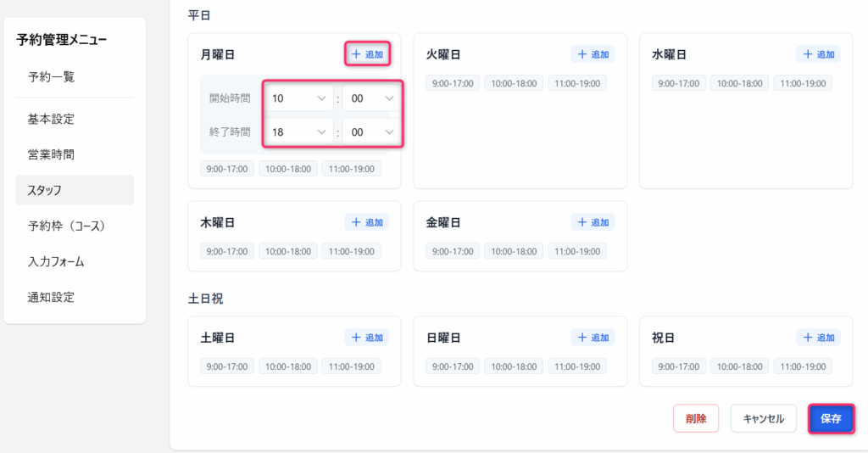Click the plus 追加 icon for 火曜日
Image resolution: width=868 pixels, height=453 pixels.
593,54
